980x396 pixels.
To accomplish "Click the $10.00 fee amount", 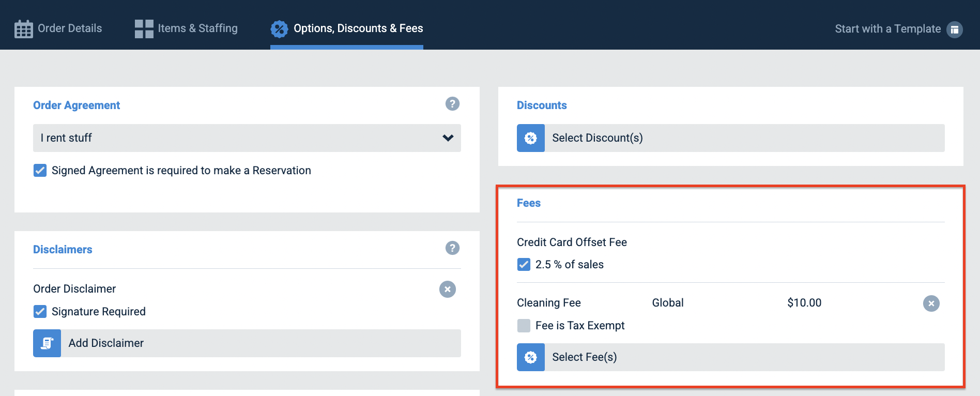I will click(804, 303).
